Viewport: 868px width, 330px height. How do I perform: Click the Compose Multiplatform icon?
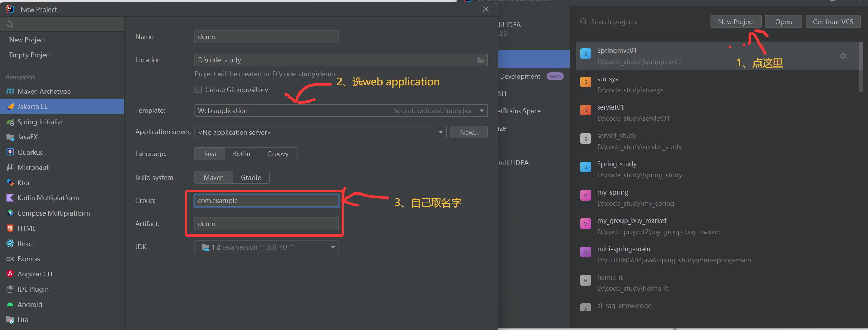10,213
